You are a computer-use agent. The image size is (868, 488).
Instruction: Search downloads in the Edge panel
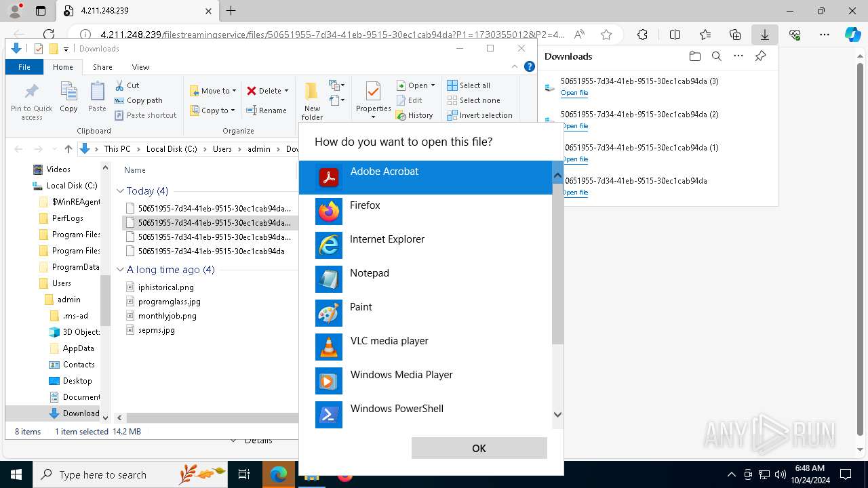[x=716, y=56]
